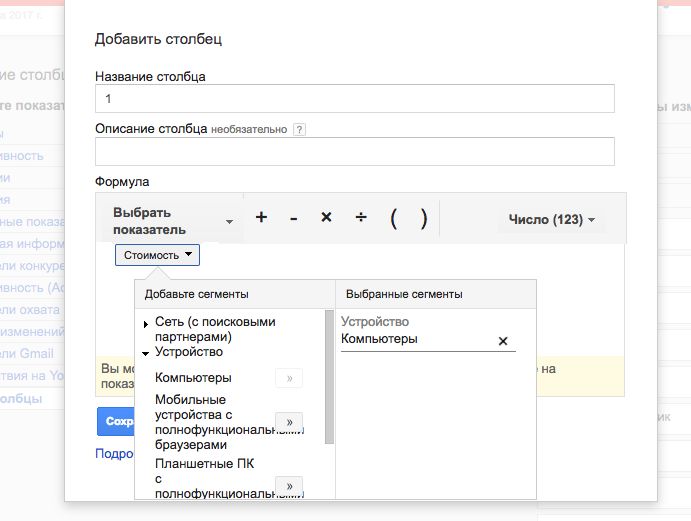Insert the minus operator into formula
This screenshot has width=691, height=521.
coord(293,218)
